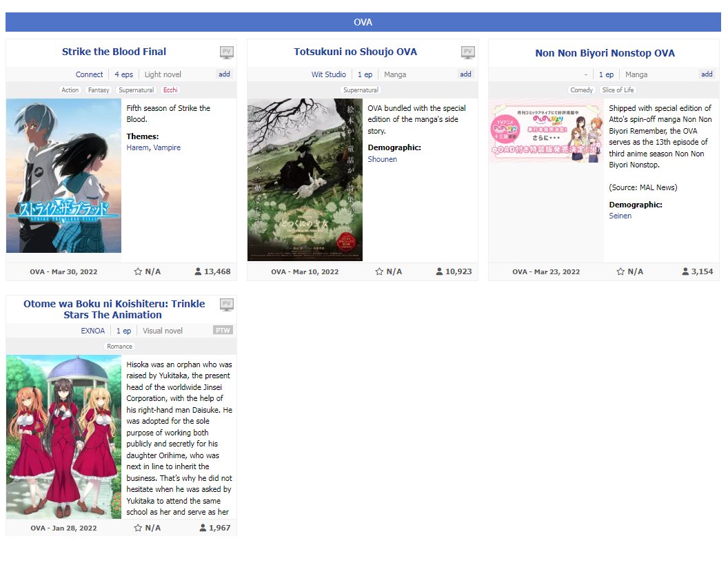
Task: Select Supernatural tag on Totsukuni no Shoujo
Action: click(x=361, y=90)
